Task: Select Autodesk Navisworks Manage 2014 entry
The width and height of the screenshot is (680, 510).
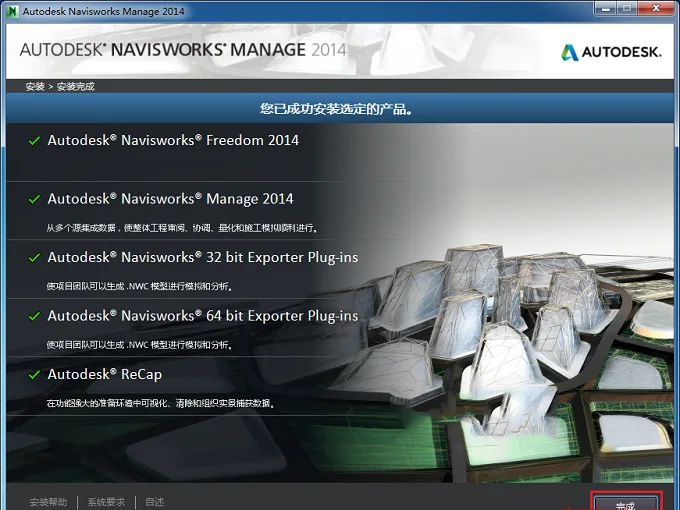Action: (170, 199)
